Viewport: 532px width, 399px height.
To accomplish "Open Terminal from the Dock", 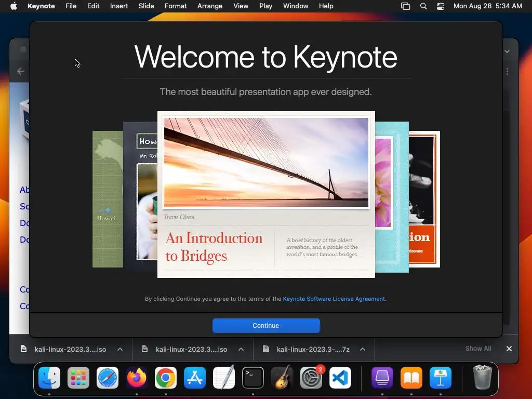I will [x=253, y=378].
